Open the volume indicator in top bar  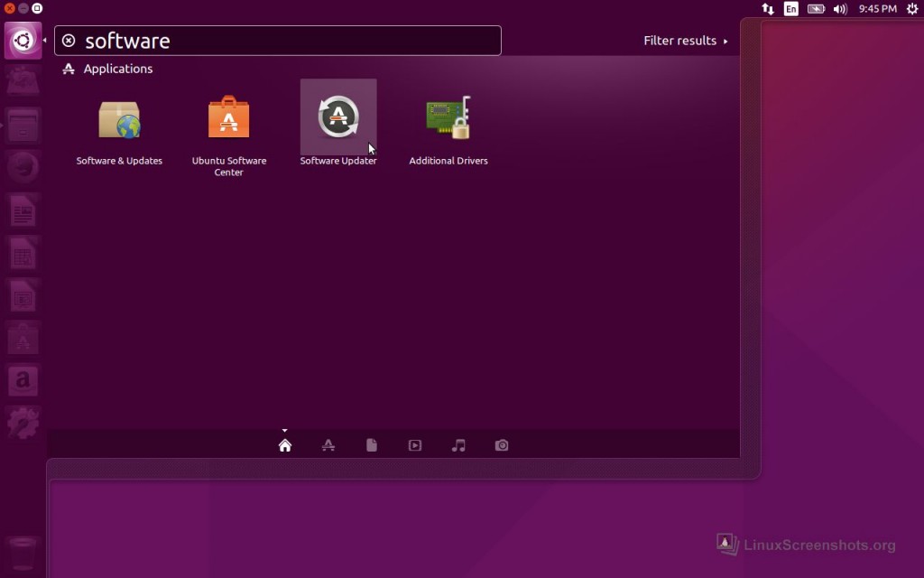point(840,9)
